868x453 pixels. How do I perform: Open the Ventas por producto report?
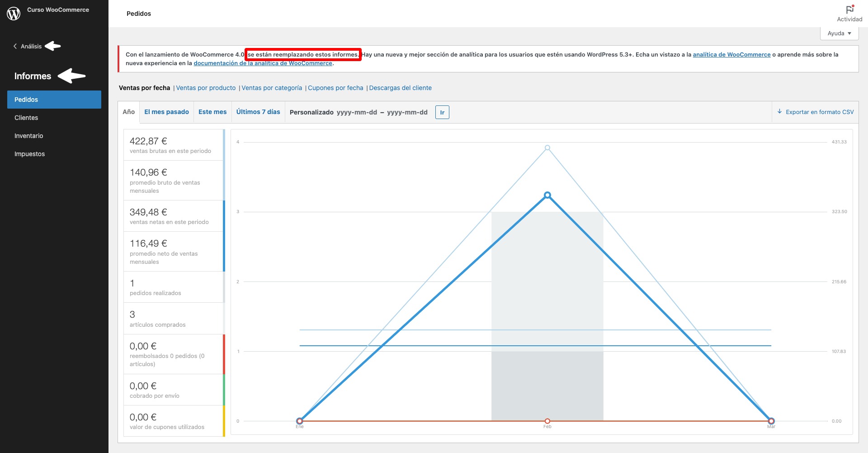pyautogui.click(x=206, y=88)
